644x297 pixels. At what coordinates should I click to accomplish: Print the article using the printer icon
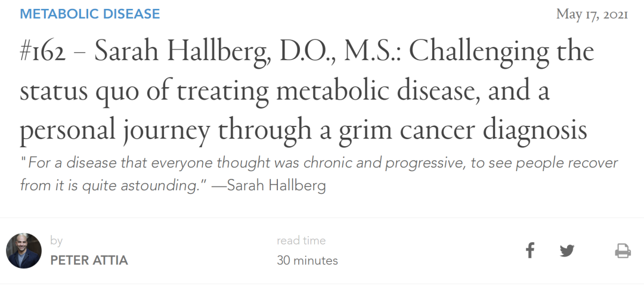click(623, 250)
